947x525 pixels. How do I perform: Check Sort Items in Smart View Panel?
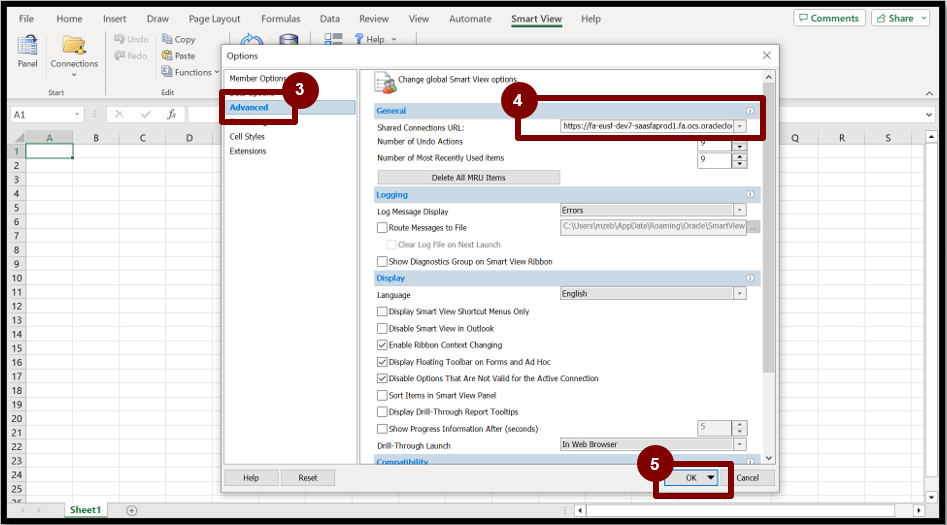(x=382, y=395)
